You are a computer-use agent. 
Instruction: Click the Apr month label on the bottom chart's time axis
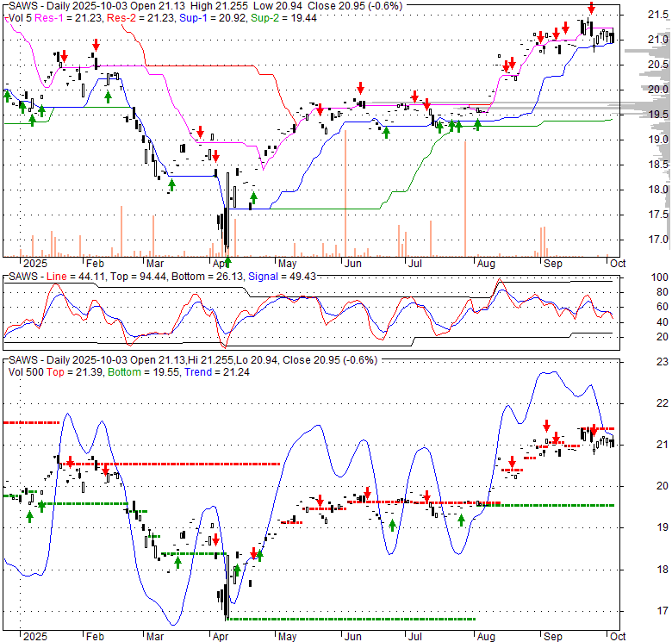click(x=221, y=636)
